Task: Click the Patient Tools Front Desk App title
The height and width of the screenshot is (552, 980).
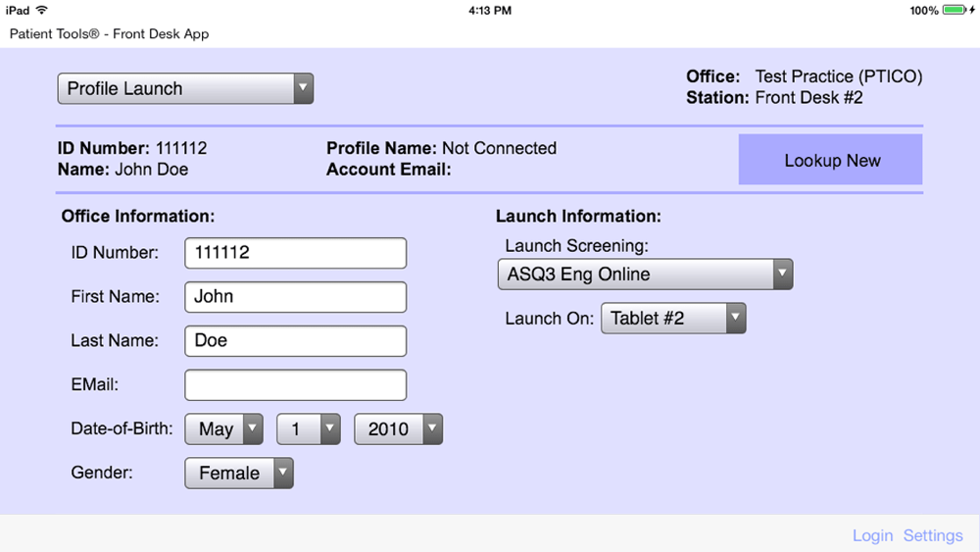Action: [x=110, y=33]
